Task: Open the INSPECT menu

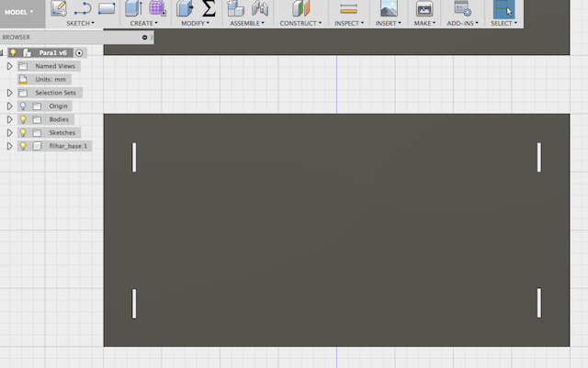Action: 349,23
